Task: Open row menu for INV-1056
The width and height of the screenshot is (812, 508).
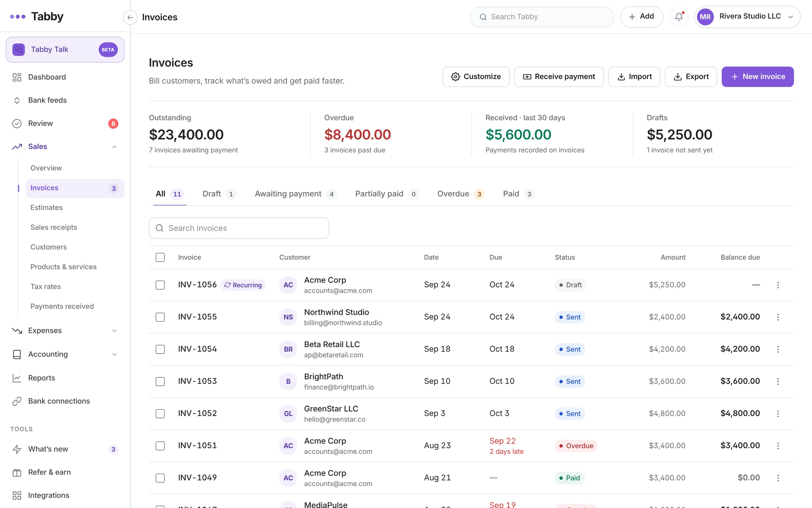Action: (778, 285)
